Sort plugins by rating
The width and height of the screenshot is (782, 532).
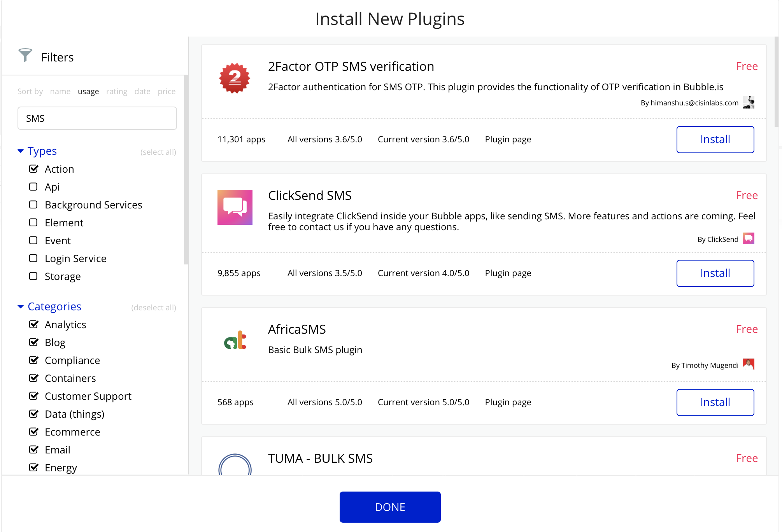[117, 91]
